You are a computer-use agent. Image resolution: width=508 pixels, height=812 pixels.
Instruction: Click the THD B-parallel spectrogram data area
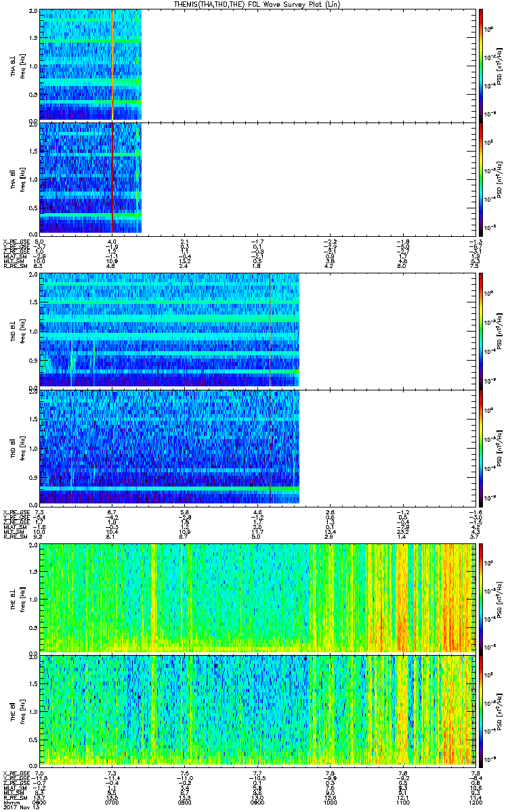(169, 446)
